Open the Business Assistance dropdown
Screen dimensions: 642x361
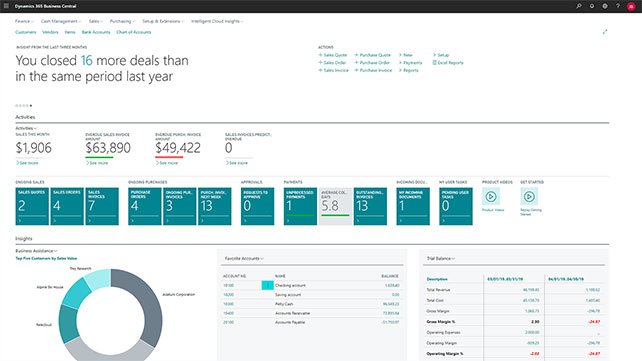click(36, 250)
